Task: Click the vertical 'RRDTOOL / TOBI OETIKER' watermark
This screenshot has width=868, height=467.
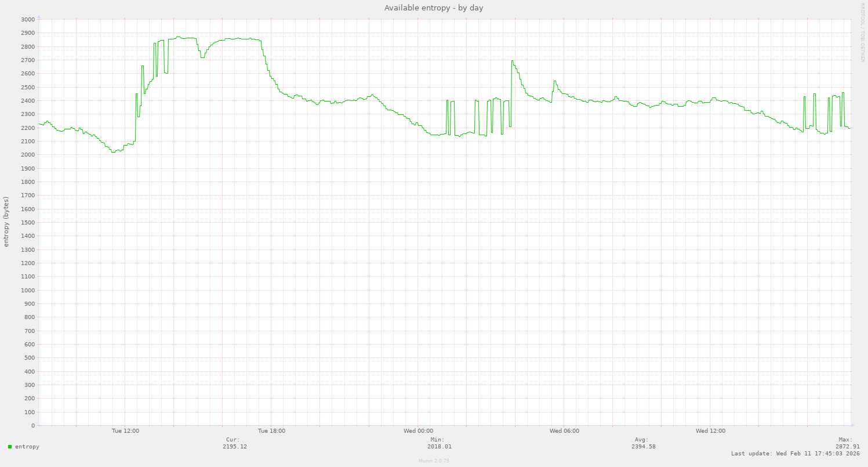Action: click(862, 32)
